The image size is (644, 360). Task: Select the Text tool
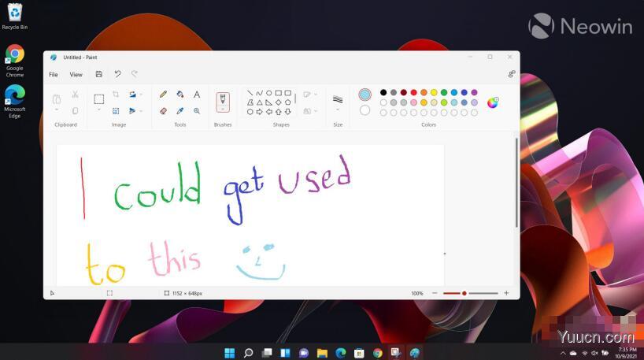click(197, 95)
